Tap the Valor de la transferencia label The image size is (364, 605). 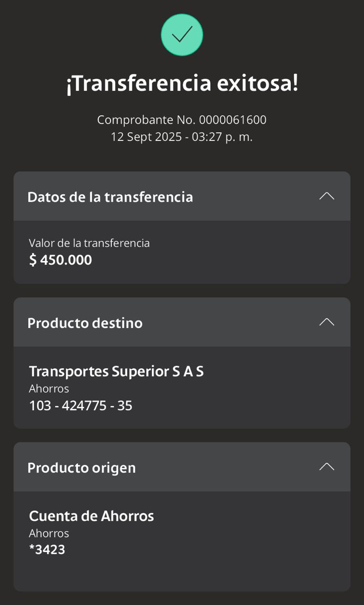pos(89,243)
